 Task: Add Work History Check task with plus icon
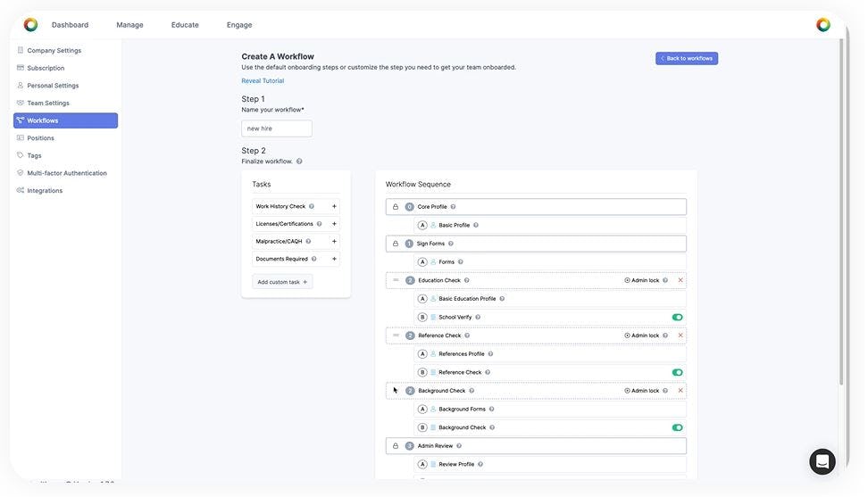(334, 206)
